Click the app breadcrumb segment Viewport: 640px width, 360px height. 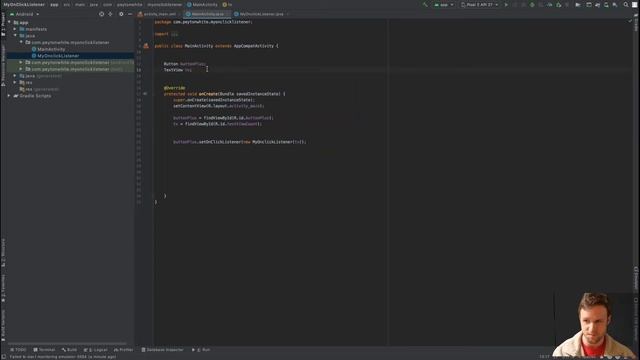tap(54, 4)
